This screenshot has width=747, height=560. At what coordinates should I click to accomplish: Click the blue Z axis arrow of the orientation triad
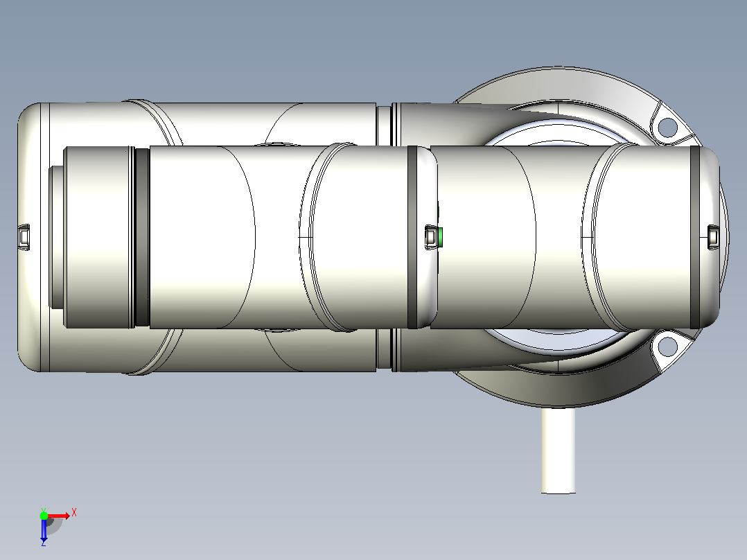coord(44,530)
